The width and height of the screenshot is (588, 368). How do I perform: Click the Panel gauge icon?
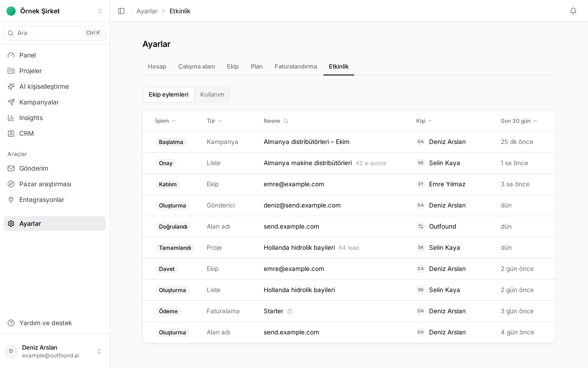click(x=11, y=55)
